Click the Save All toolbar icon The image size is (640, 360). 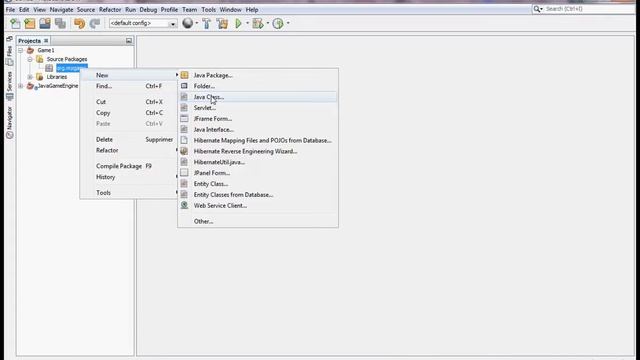coord(60,23)
